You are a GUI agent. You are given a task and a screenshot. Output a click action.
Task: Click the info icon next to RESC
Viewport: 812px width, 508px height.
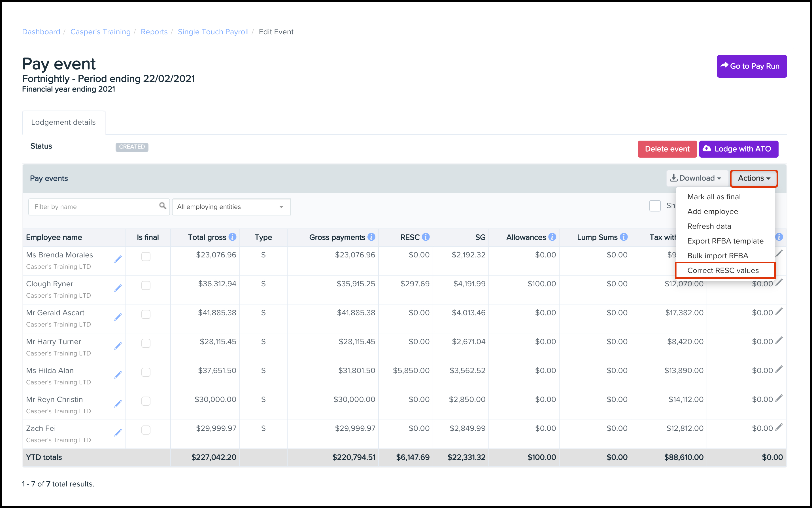click(x=426, y=237)
